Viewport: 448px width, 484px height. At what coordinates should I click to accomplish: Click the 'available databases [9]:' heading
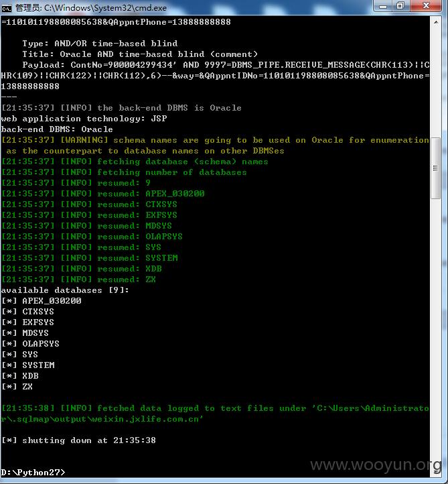(65, 290)
